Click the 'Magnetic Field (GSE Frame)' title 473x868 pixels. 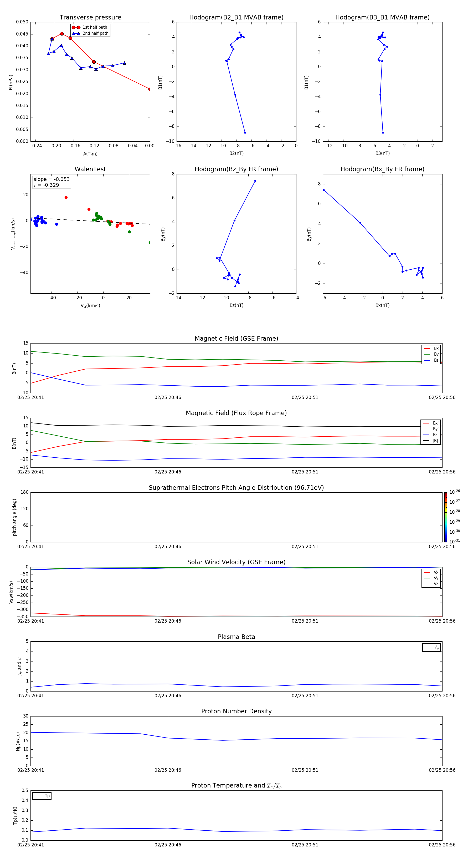[x=236, y=338]
